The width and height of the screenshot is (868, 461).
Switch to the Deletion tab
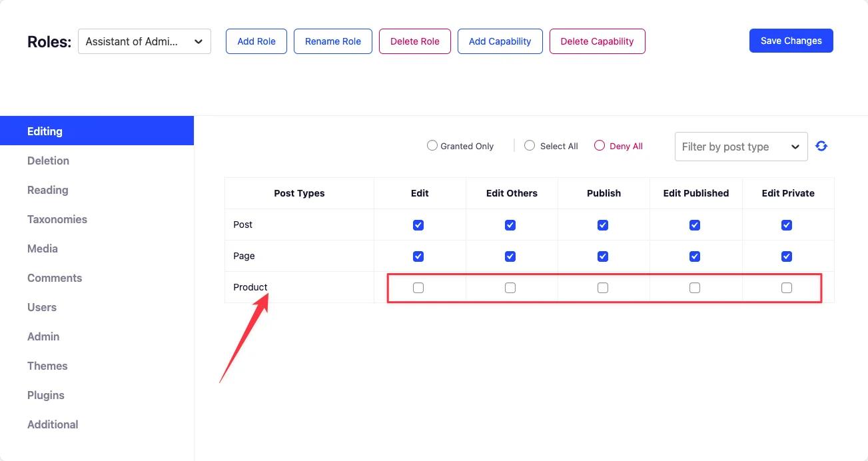97,161
